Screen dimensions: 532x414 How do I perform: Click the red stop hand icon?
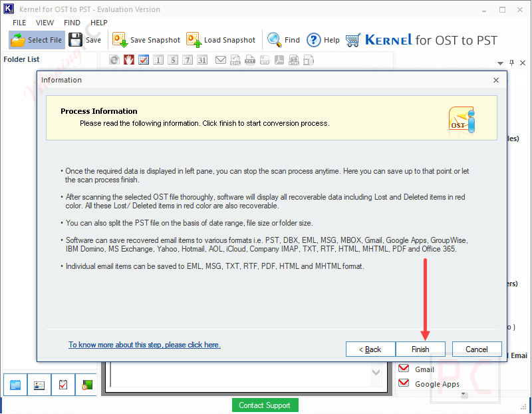pyautogui.click(x=129, y=60)
